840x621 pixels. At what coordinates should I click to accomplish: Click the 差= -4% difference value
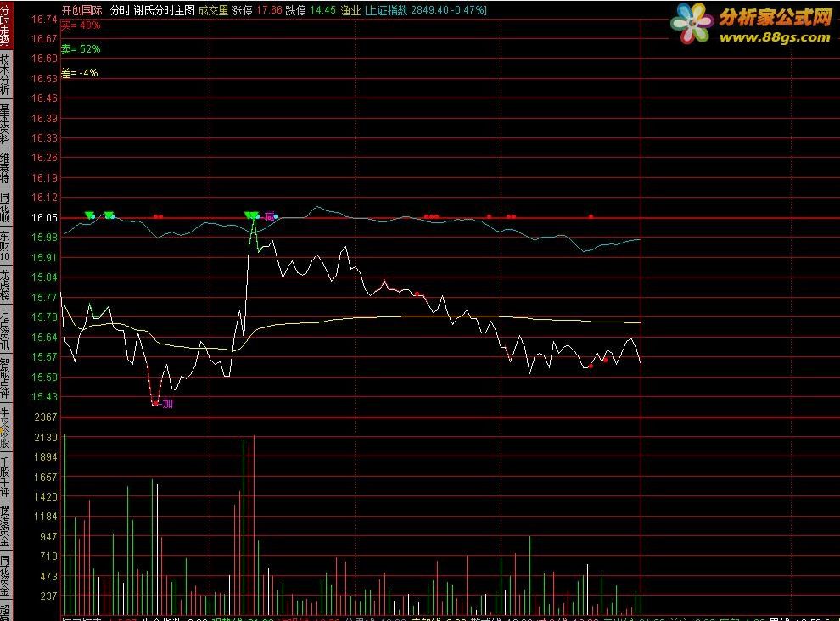pyautogui.click(x=79, y=73)
